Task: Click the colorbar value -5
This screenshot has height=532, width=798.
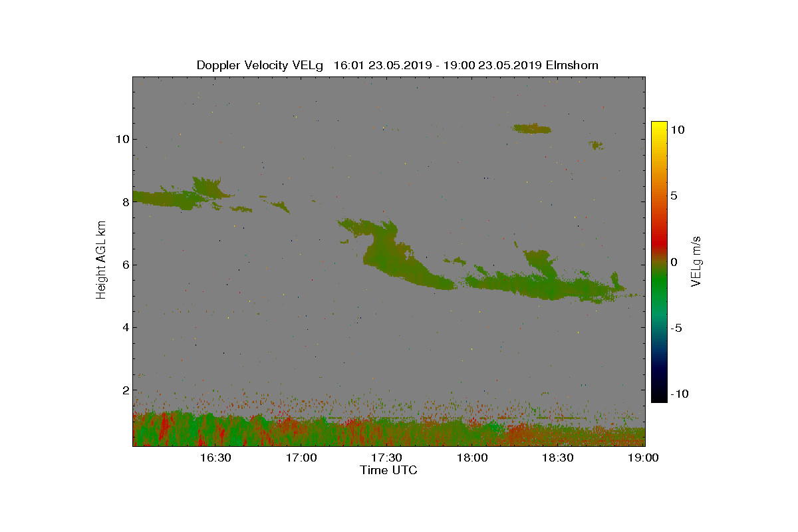Action: pyautogui.click(x=676, y=328)
